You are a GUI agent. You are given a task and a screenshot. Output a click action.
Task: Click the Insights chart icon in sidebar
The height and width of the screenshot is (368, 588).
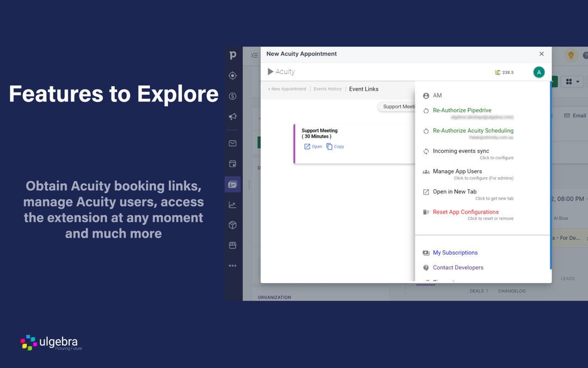click(x=232, y=204)
